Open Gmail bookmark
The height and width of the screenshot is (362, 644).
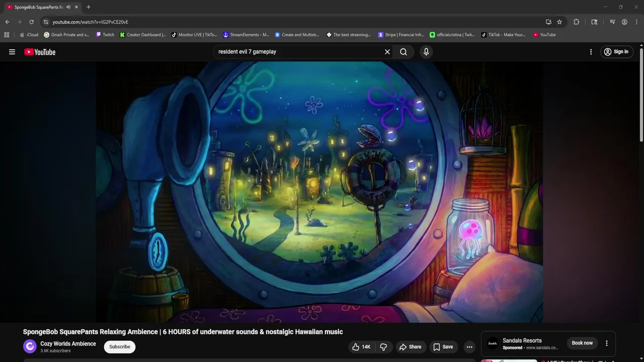coord(66,35)
